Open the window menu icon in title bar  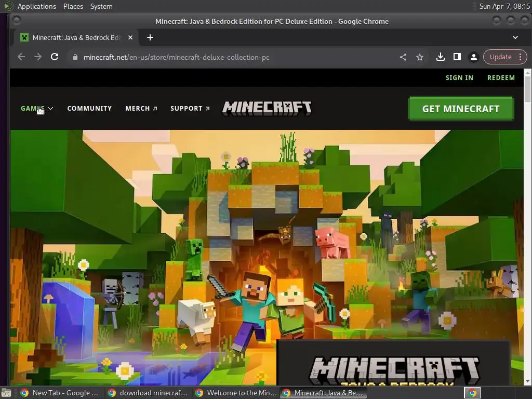[16, 21]
